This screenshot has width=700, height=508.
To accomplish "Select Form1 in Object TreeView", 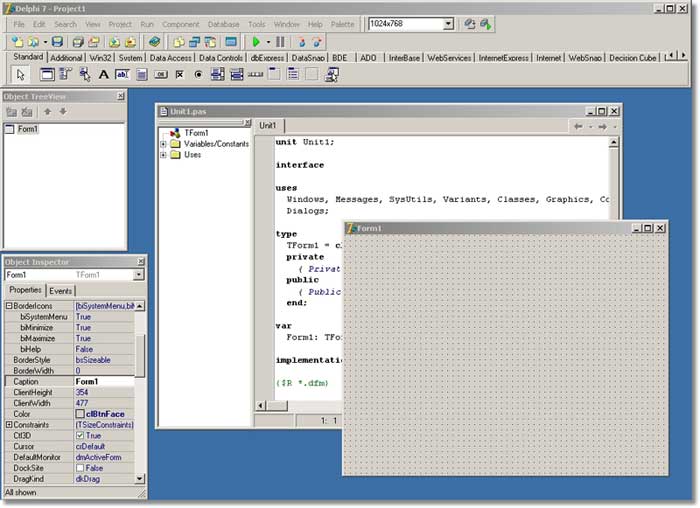I will (x=28, y=129).
